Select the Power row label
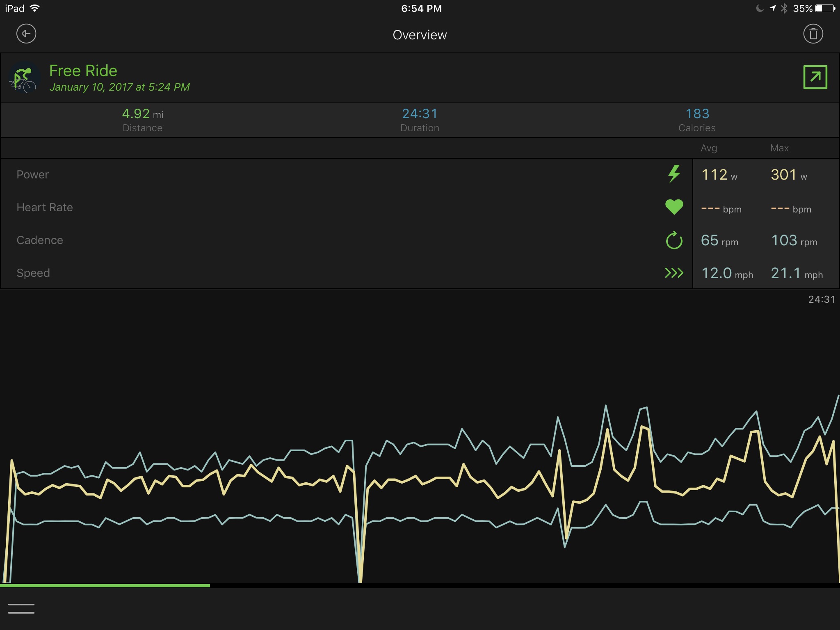Image resolution: width=840 pixels, height=630 pixels. pyautogui.click(x=32, y=175)
